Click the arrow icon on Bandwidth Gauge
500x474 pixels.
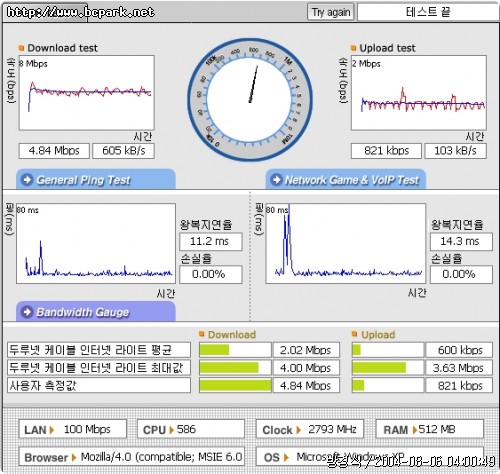point(27,312)
